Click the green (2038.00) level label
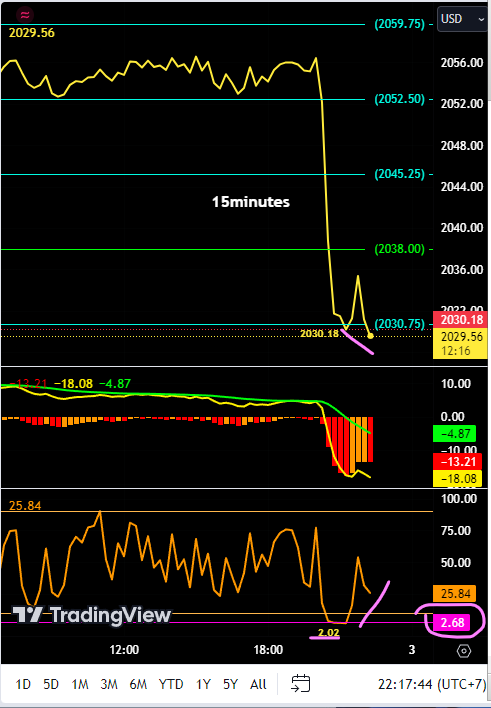The image size is (491, 708). [399, 249]
